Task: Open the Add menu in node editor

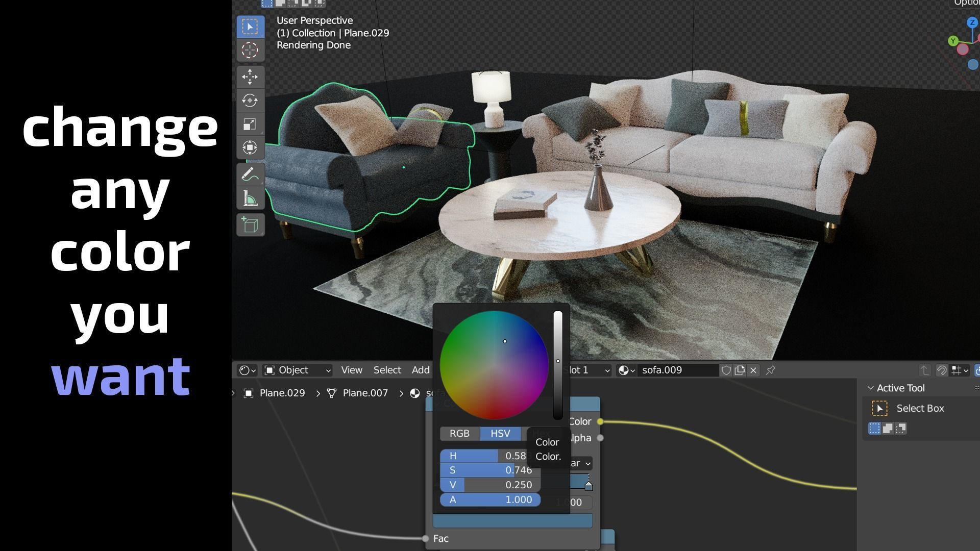Action: tap(421, 370)
